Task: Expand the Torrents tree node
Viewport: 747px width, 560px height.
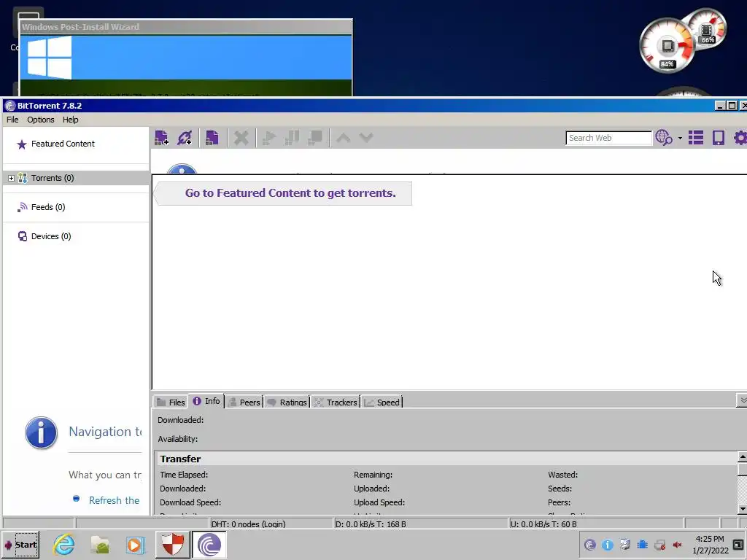Action: (x=11, y=178)
